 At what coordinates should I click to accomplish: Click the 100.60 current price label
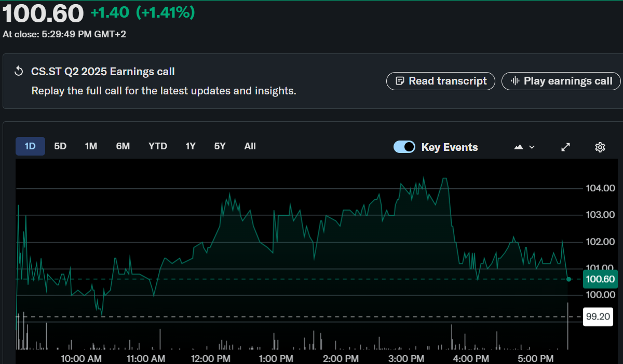point(600,279)
